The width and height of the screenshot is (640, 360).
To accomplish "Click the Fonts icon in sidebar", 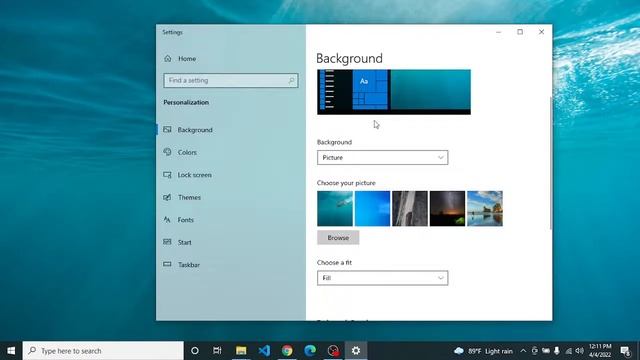I will click(x=167, y=220).
